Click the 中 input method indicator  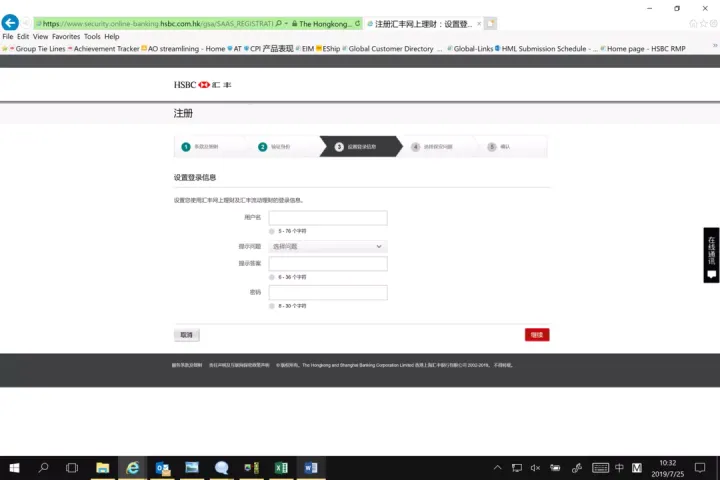pos(619,468)
